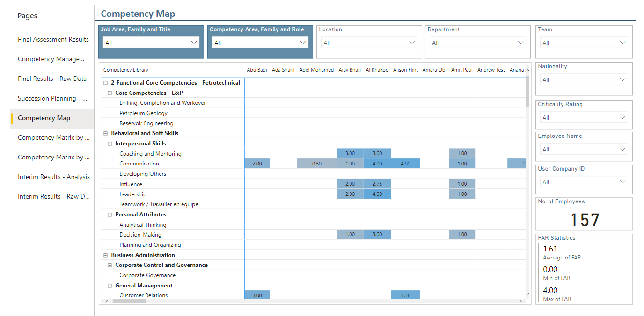The image size is (644, 316).
Task: Collapse Corporate Control and Governance node
Action: coord(110,265)
